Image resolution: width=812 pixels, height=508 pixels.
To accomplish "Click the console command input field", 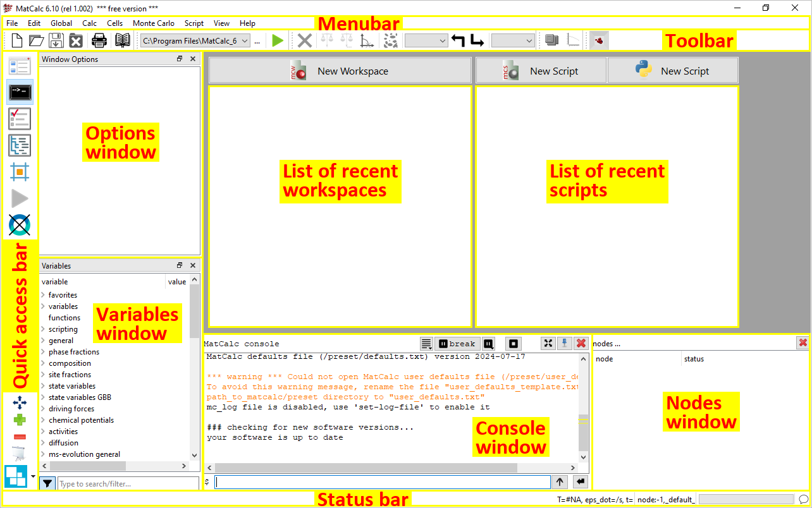I will [x=383, y=482].
